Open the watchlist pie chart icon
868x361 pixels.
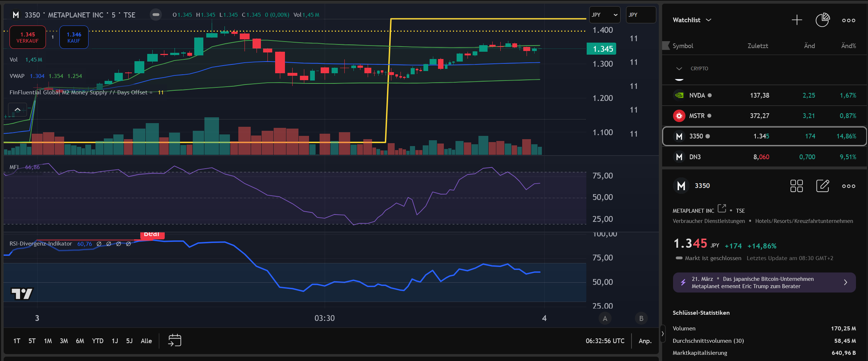(x=822, y=20)
